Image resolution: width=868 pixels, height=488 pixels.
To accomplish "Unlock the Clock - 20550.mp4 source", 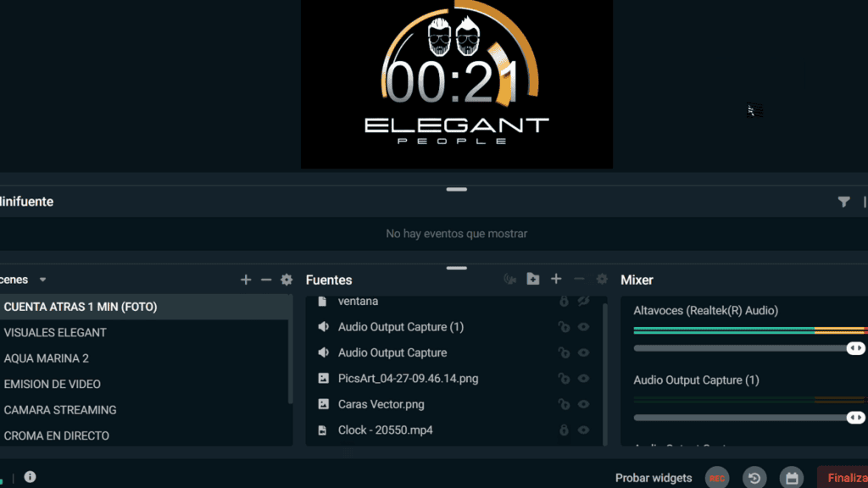I will click(x=564, y=430).
